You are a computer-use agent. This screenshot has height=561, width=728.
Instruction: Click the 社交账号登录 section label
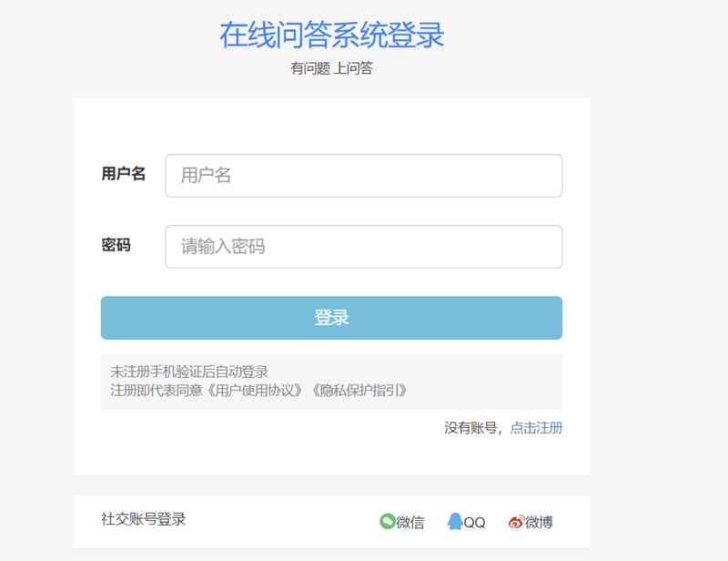click(x=143, y=519)
